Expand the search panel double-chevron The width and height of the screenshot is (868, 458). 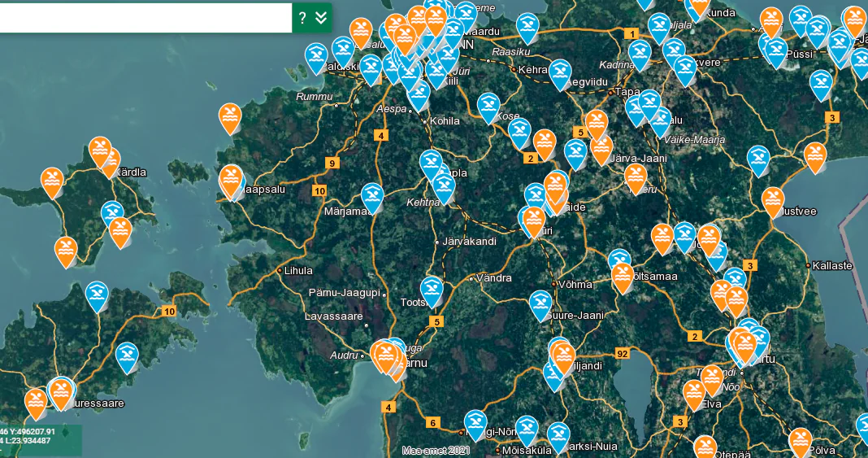coord(322,18)
